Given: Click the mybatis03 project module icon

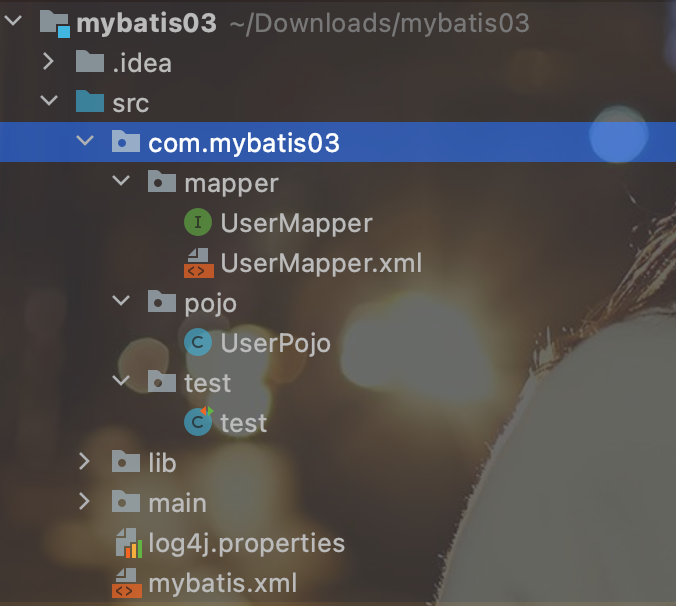Looking at the screenshot, I should click(55, 24).
